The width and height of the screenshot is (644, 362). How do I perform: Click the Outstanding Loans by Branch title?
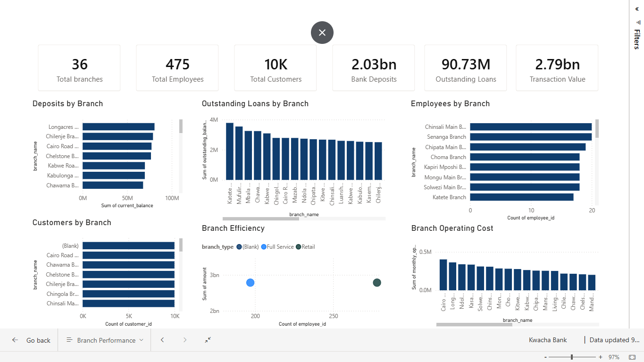coord(255,104)
